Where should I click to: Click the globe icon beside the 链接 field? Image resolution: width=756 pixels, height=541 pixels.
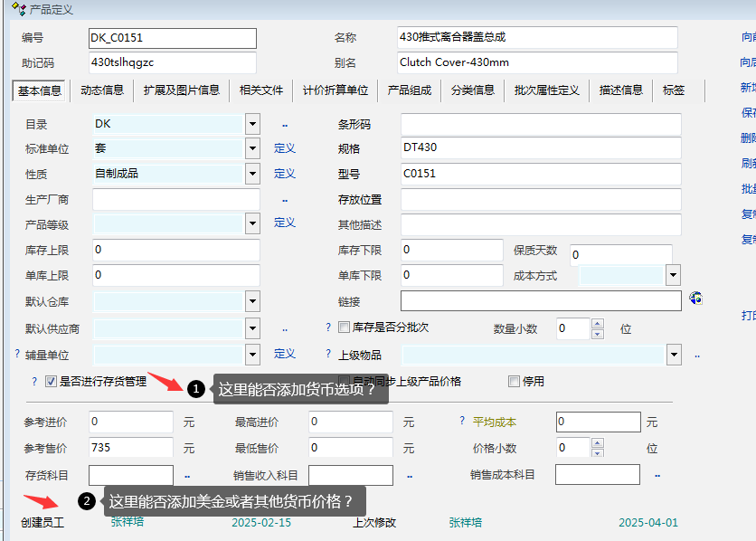tap(695, 299)
